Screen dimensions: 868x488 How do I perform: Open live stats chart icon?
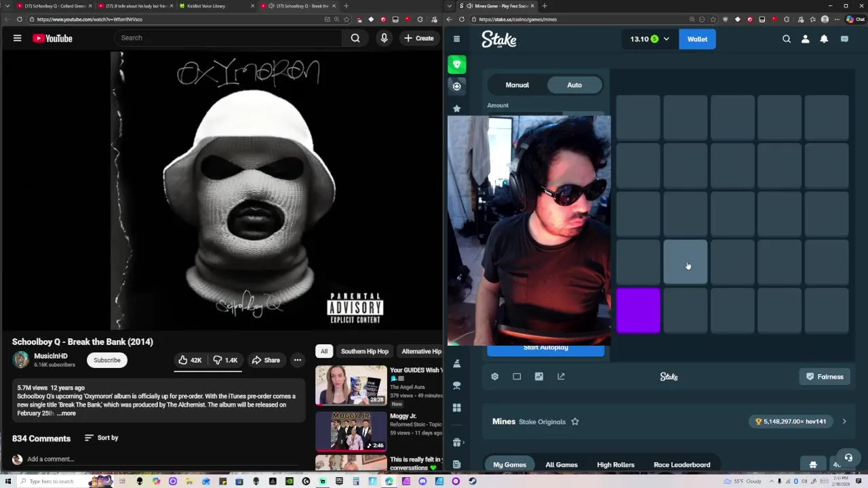click(x=539, y=376)
